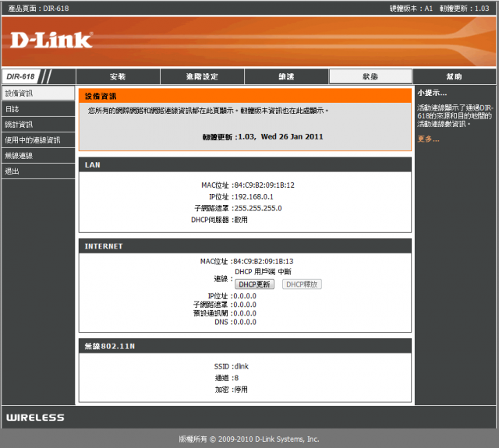Click the DHCP 用戶端 中斷 status text
Image resolution: width=499 pixels, height=448 pixels.
click(264, 272)
